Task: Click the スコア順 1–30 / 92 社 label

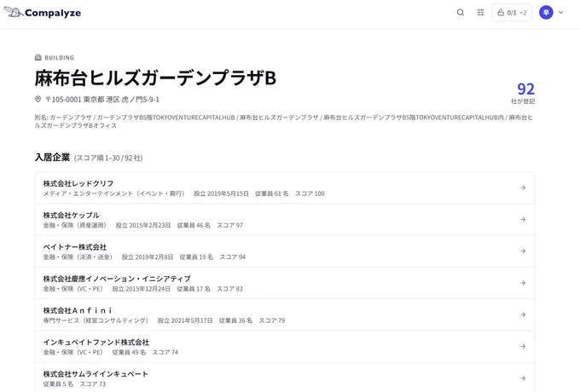Action: [108, 159]
